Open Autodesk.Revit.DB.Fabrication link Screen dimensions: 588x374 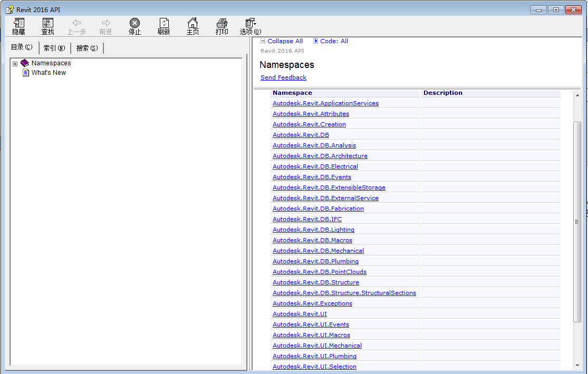[x=318, y=209]
